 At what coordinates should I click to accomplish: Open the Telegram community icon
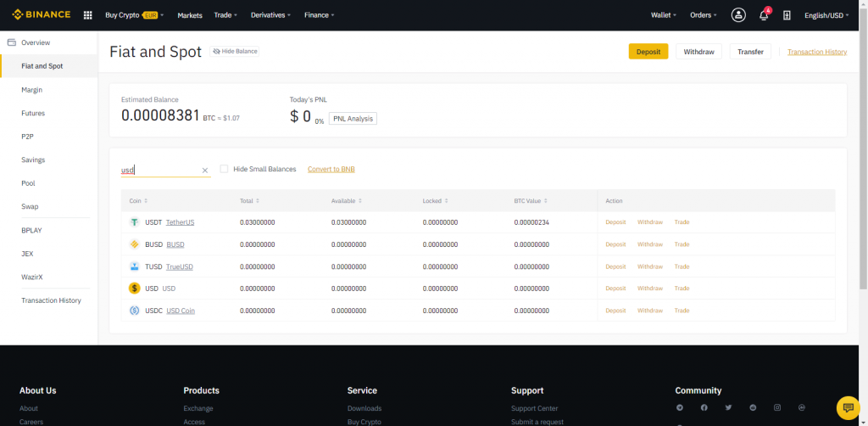680,407
